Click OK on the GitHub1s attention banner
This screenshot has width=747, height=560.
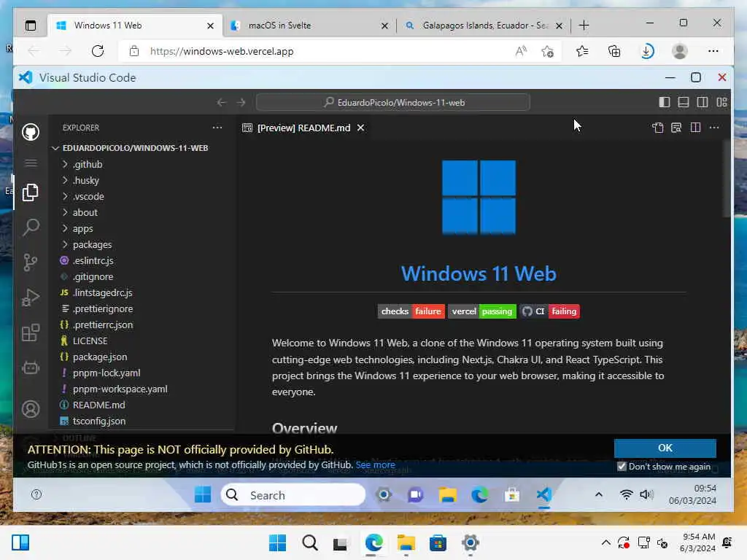coord(665,448)
